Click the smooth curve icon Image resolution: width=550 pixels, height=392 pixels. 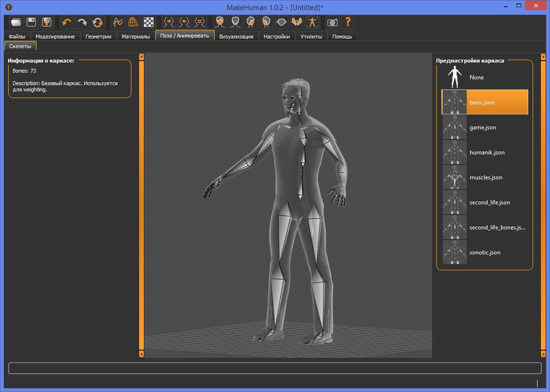point(118,23)
